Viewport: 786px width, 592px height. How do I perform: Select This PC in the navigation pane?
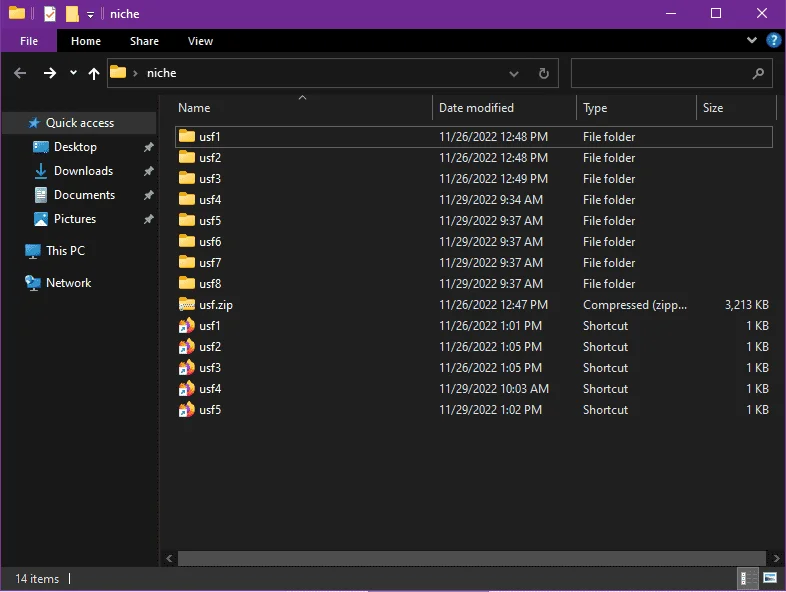tap(65, 251)
